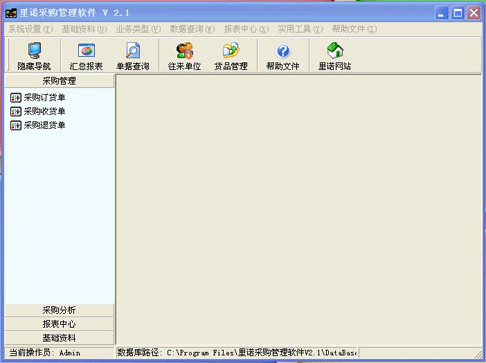
Task: Click the app icon in title bar
Action: click(11, 13)
